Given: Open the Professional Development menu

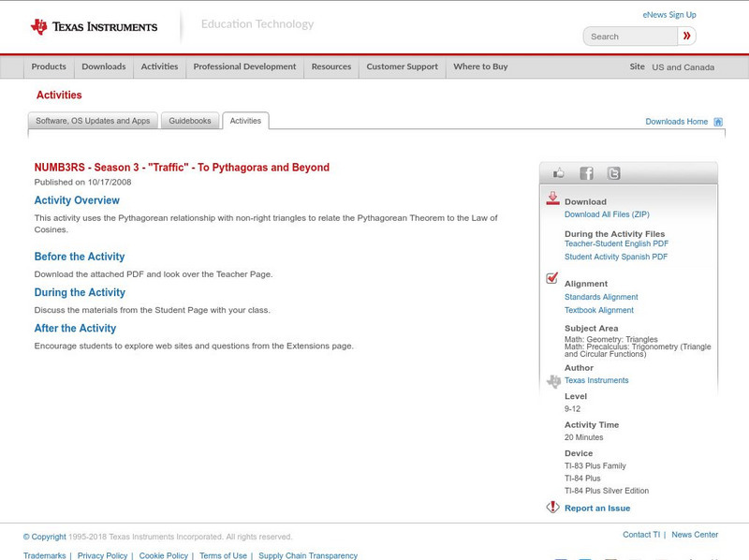Looking at the screenshot, I should 244,67.
